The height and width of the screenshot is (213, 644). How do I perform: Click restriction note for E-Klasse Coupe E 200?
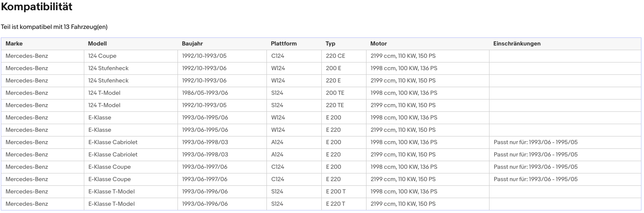(x=535, y=167)
